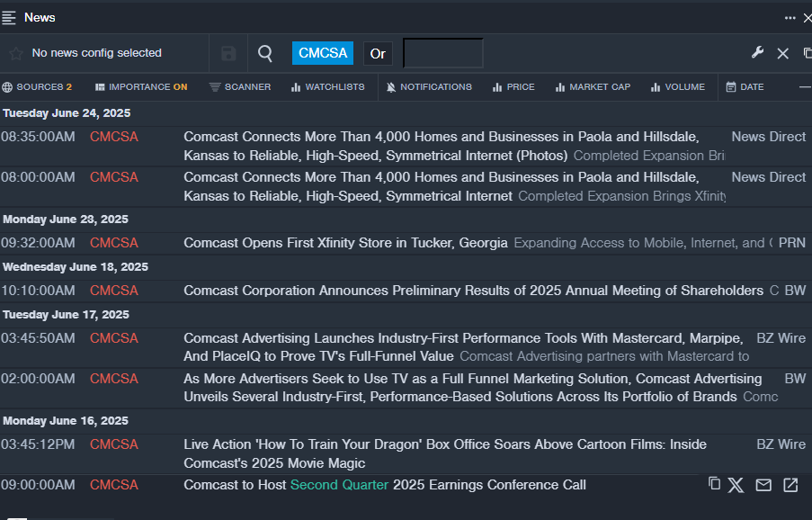Click the empty ticker search input box

(x=442, y=53)
